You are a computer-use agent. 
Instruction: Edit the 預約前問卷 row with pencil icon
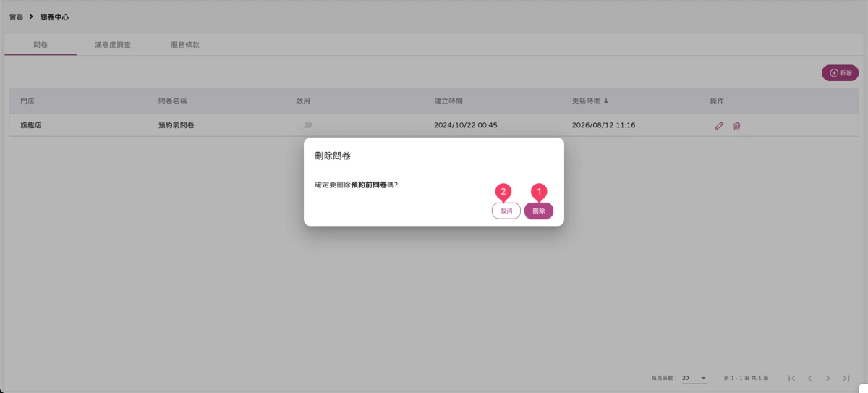(718, 126)
